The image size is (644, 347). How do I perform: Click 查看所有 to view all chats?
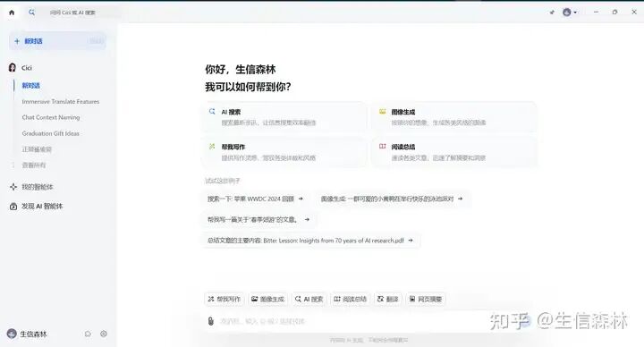pyautogui.click(x=34, y=165)
